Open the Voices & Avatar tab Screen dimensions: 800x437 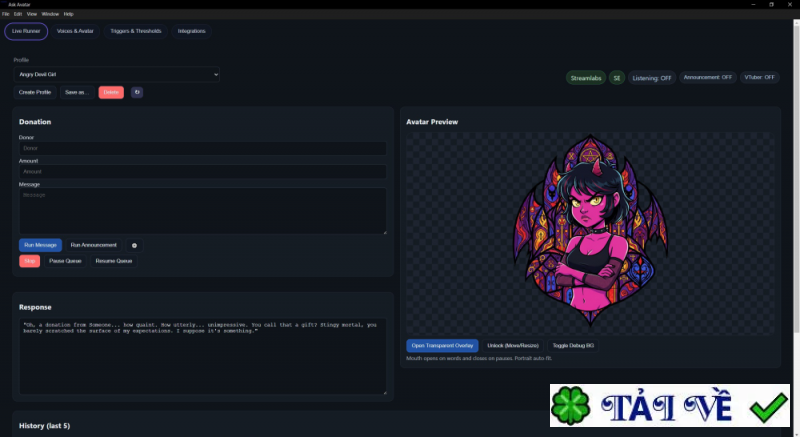[75, 31]
